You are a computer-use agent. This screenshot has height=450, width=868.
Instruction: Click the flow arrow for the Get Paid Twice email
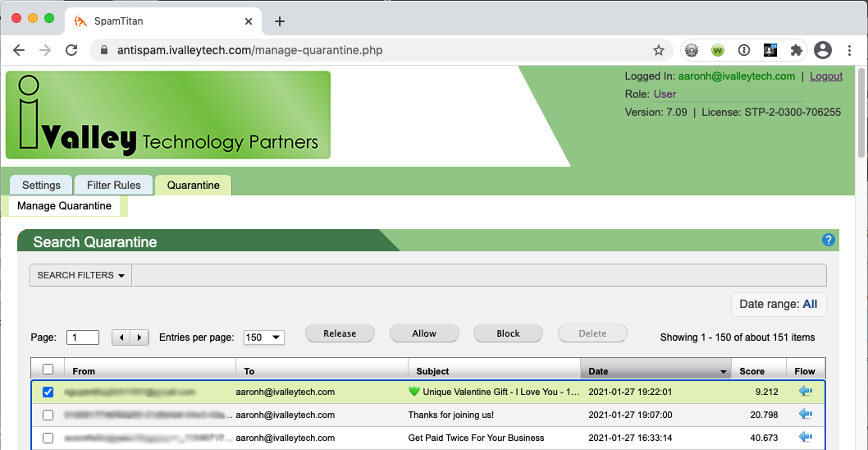pos(805,438)
